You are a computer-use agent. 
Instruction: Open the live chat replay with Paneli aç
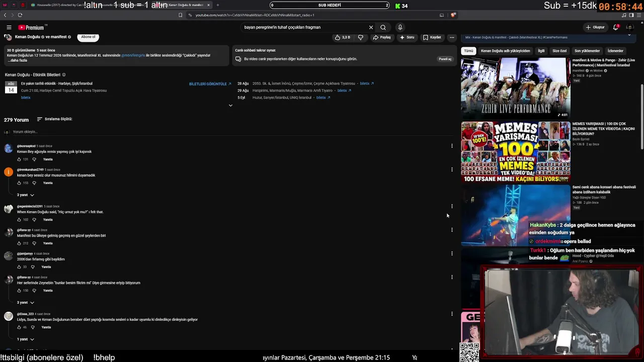445,59
